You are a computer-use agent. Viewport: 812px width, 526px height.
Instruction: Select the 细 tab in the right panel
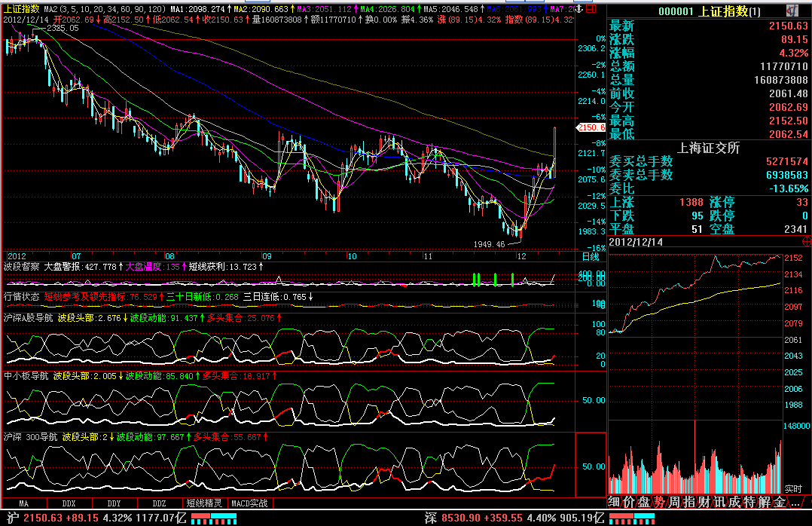(614, 502)
